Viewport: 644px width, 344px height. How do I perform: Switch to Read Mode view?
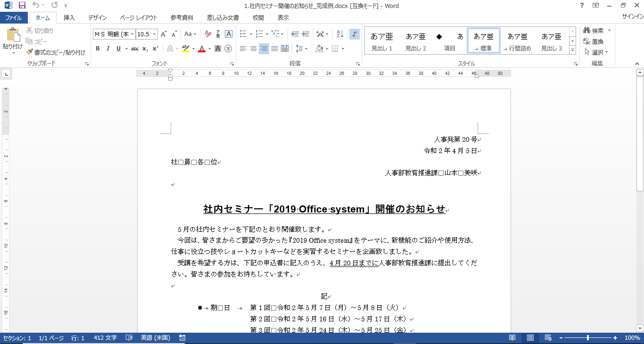512,338
